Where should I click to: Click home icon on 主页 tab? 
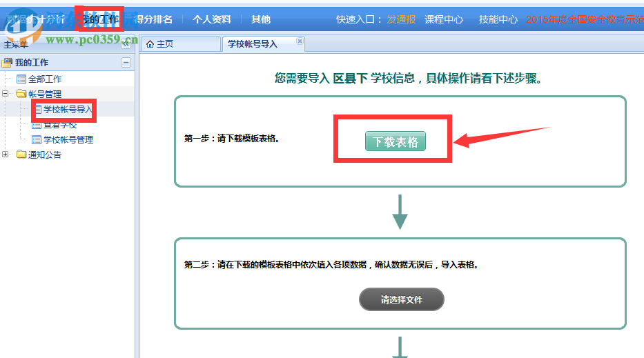[150, 44]
